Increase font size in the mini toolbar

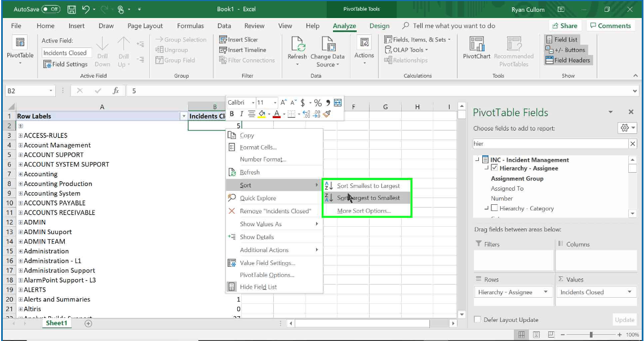[284, 102]
